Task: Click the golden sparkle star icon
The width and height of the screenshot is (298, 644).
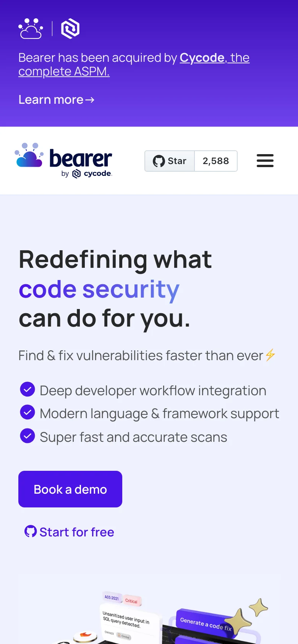Action: 258,607
